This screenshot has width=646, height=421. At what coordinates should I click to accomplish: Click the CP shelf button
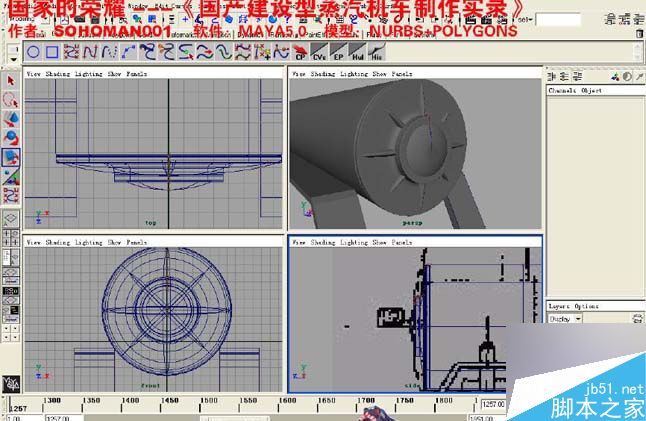(x=300, y=52)
